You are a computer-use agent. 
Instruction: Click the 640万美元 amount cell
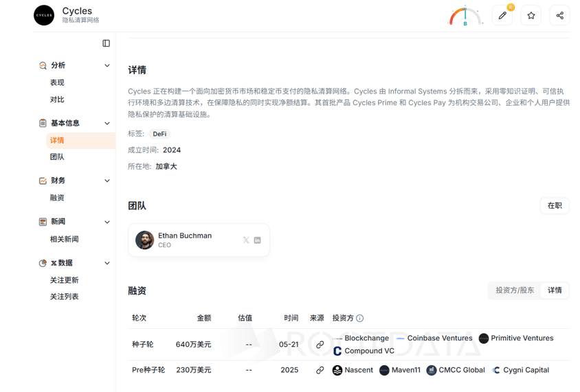(x=194, y=345)
